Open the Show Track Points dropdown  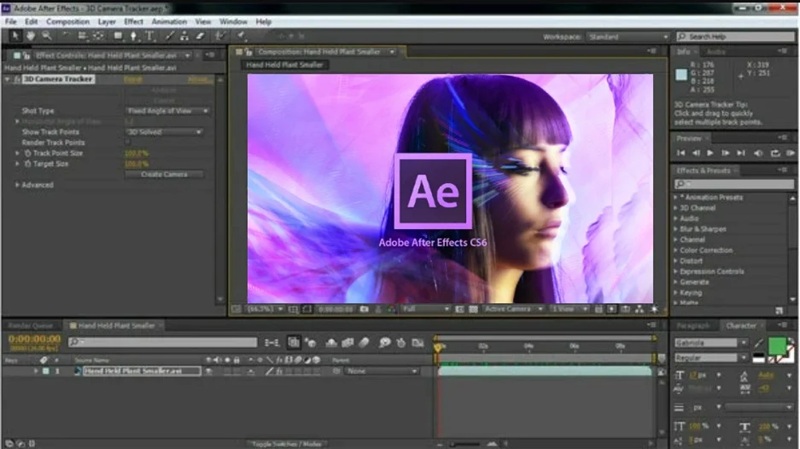click(164, 132)
